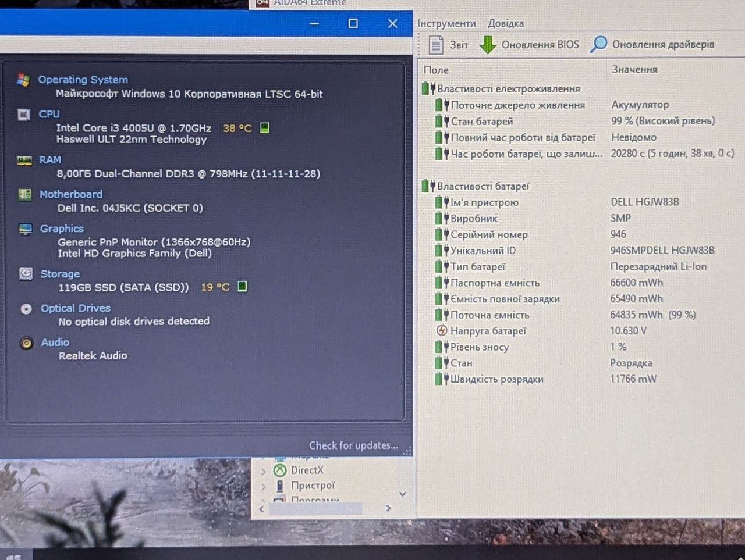The width and height of the screenshot is (745, 560).
Task: Maximize the Speccy window
Action: click(x=353, y=23)
